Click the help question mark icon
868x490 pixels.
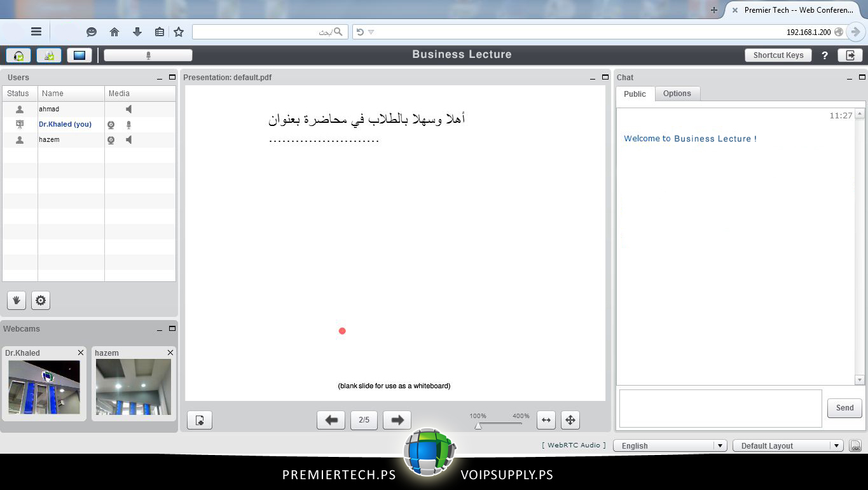pyautogui.click(x=825, y=55)
